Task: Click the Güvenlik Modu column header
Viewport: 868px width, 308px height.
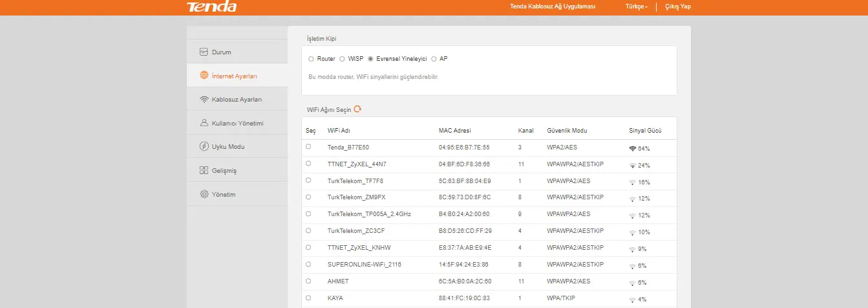Action: click(x=567, y=131)
